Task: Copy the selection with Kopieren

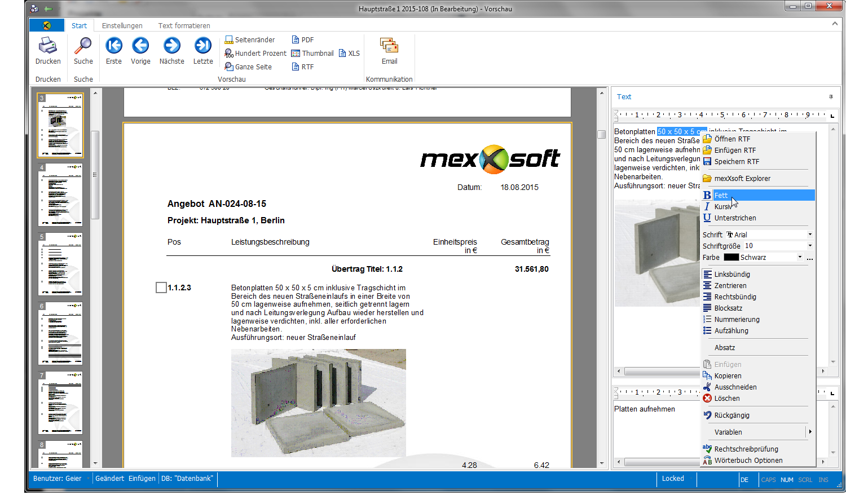Action: [758, 376]
